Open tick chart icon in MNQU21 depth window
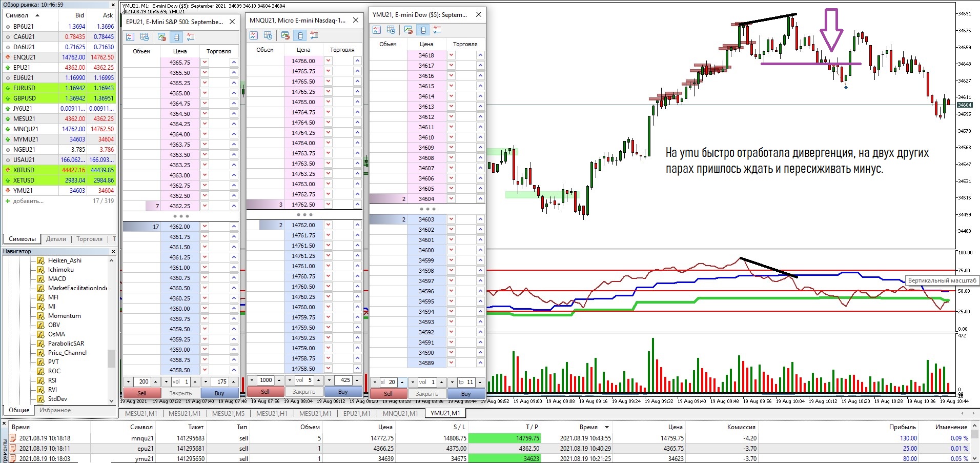The image size is (980, 463). (x=254, y=35)
